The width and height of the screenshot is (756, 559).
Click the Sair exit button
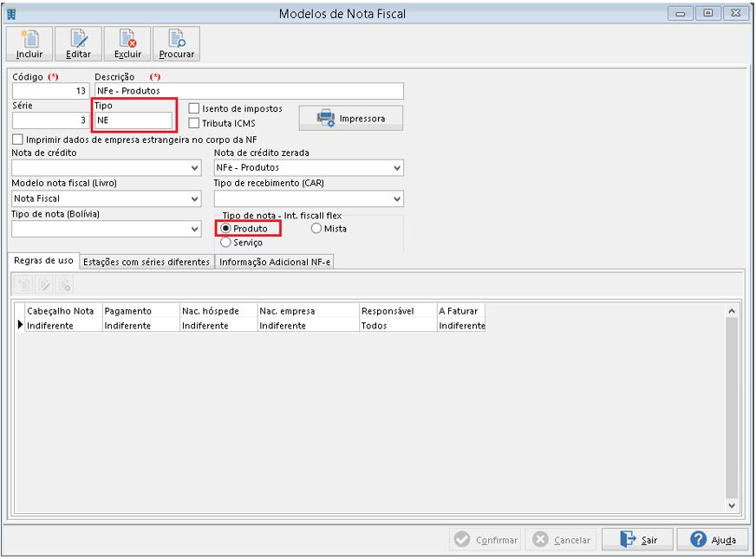638,540
